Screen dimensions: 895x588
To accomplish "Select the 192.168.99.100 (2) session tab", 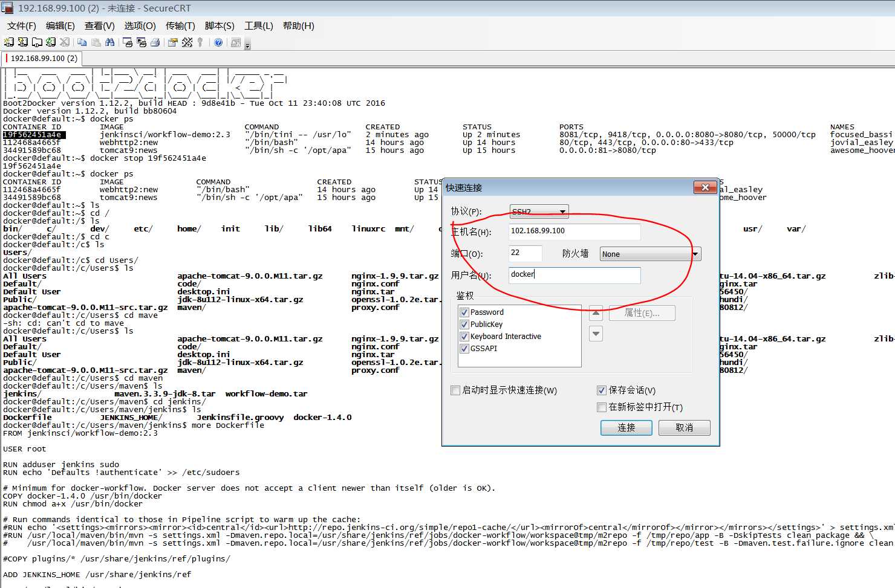I will pos(42,59).
